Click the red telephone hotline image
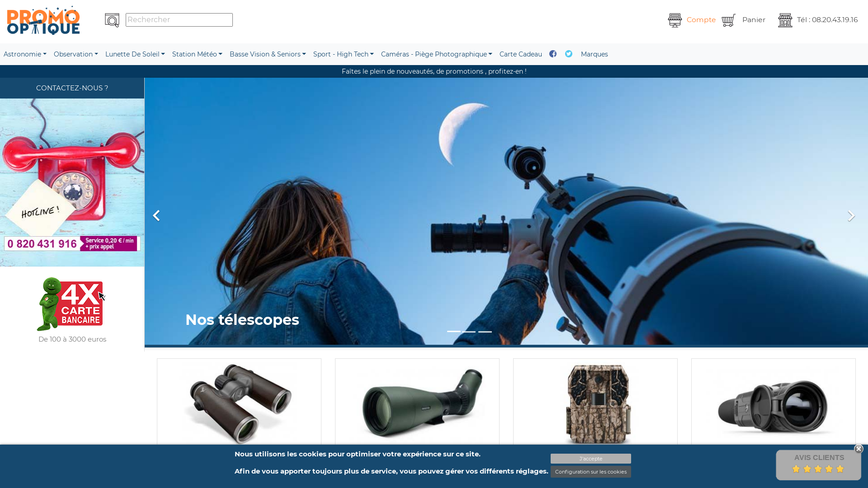The image size is (868, 488). point(72,183)
